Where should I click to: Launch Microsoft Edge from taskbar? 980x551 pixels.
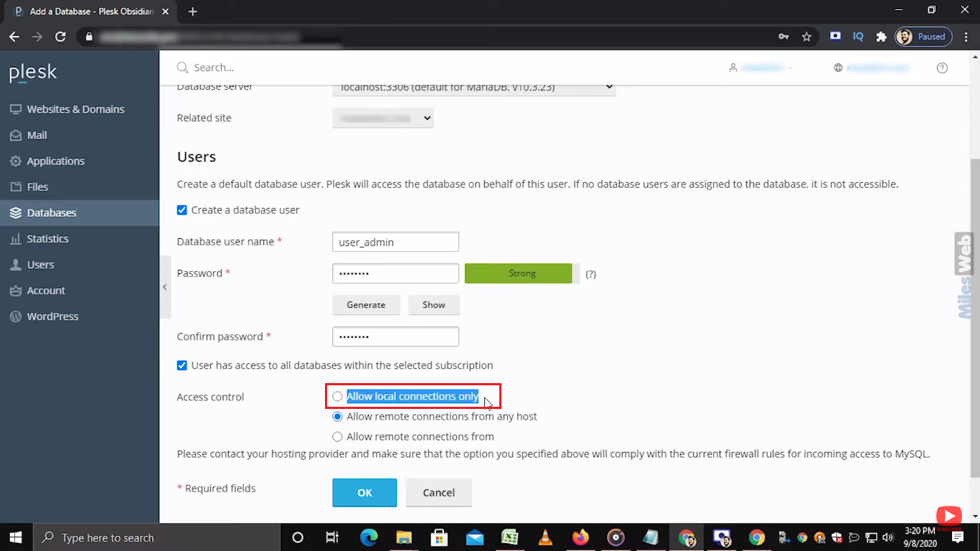coord(369,537)
